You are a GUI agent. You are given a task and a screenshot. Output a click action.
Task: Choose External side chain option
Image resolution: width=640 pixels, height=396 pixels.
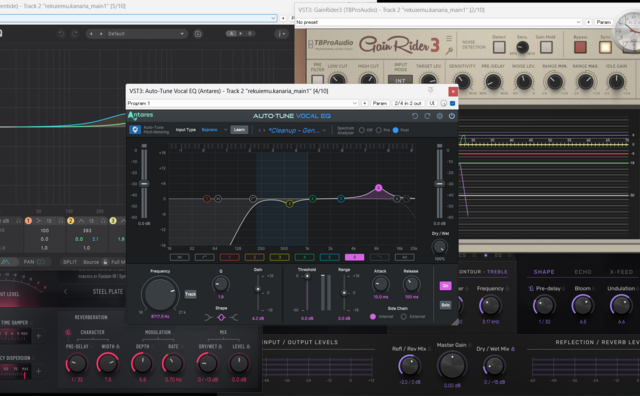[404, 316]
